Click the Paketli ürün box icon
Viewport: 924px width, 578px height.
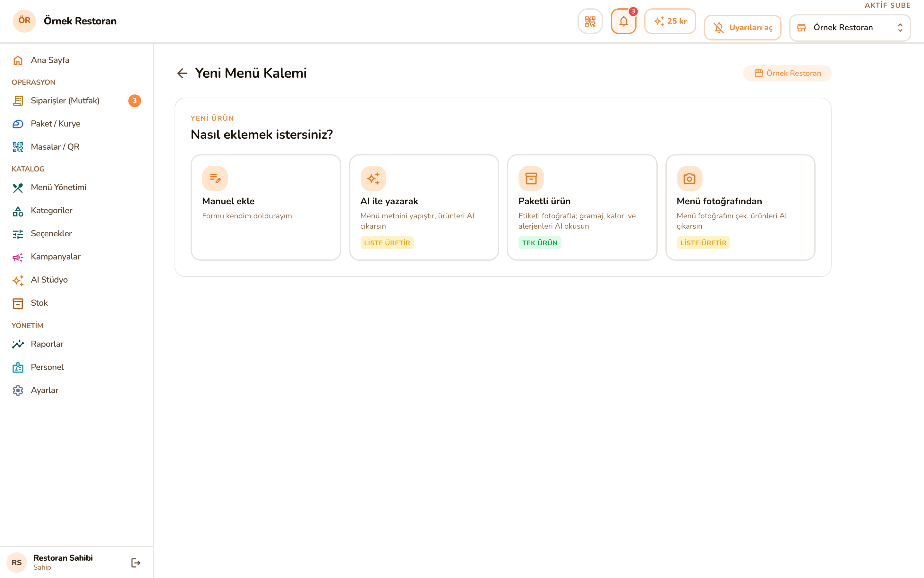click(531, 179)
